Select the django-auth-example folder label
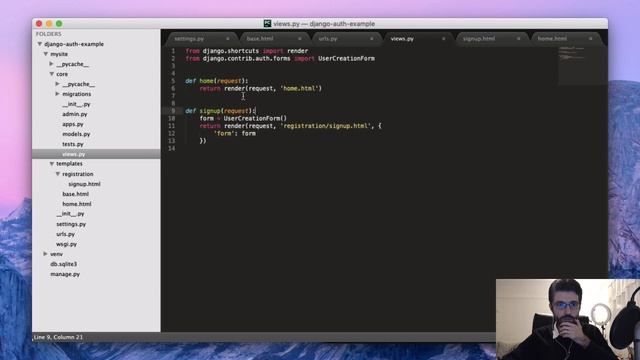The width and height of the screenshot is (640, 360). 74,44
